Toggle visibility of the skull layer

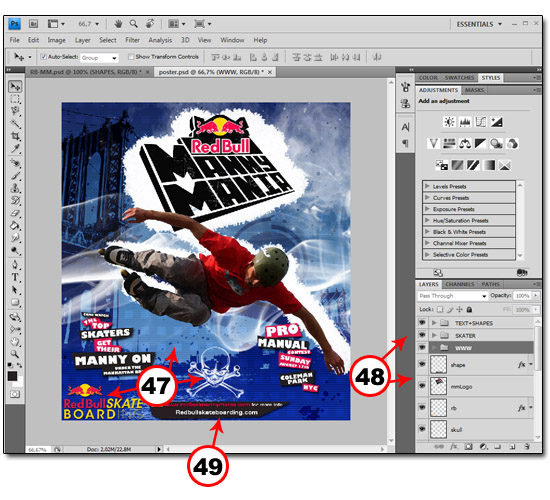click(422, 429)
